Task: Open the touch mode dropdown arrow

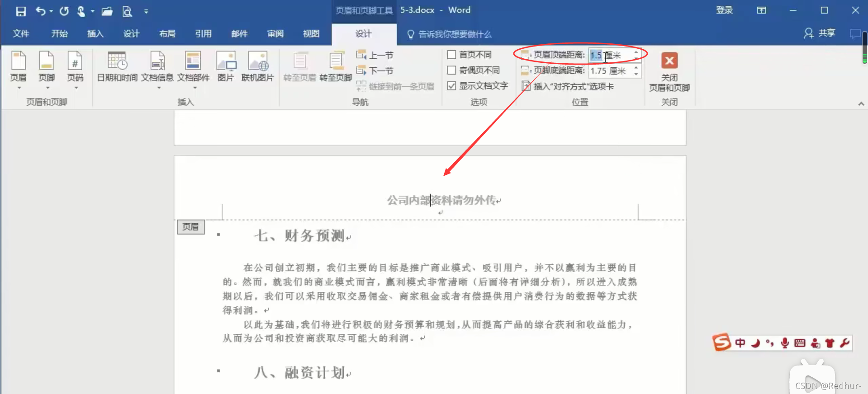Action: pyautogui.click(x=92, y=11)
